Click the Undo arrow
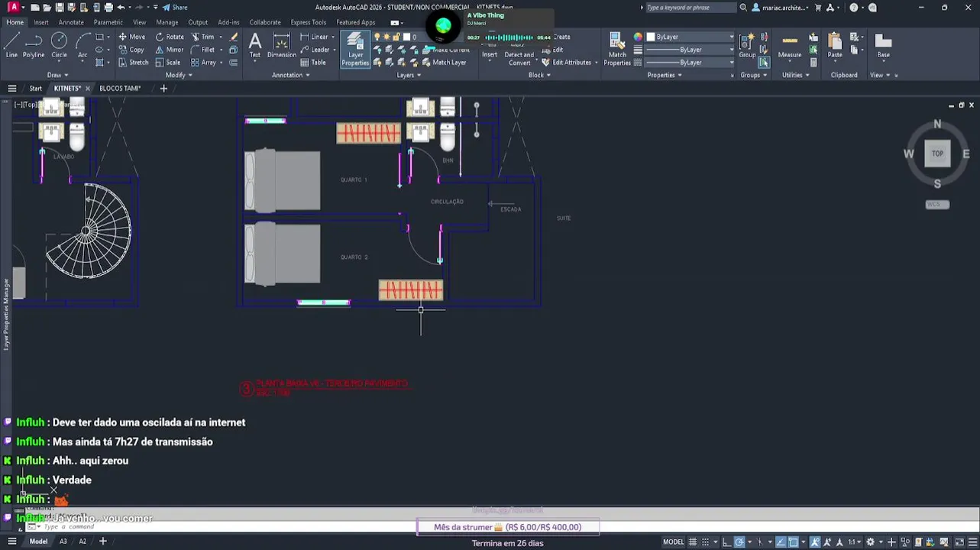The height and width of the screenshot is (550, 980). pyautogui.click(x=121, y=8)
